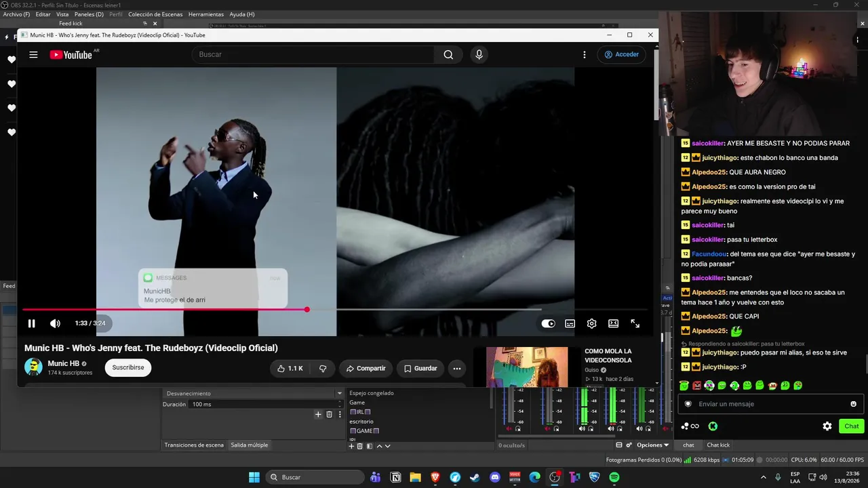This screenshot has width=868, height=488.
Task: Open Discord from the taskbar
Action: click(494, 477)
